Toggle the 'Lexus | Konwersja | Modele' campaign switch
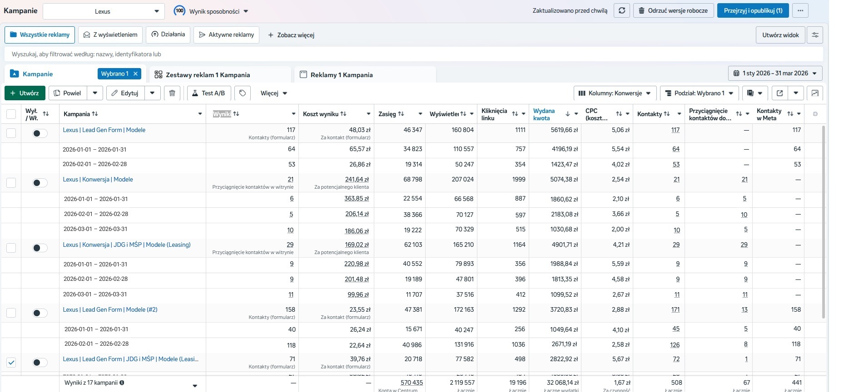This screenshot has height=392, width=868. point(40,183)
